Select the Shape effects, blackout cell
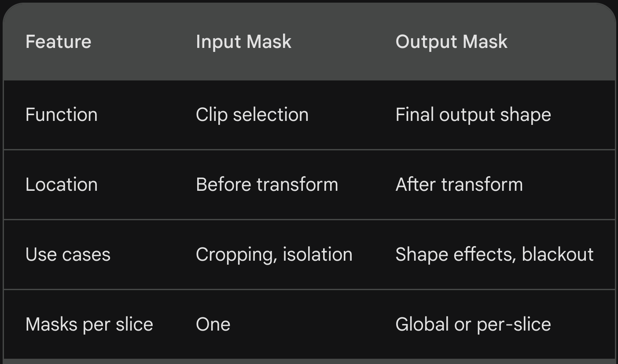 494,255
